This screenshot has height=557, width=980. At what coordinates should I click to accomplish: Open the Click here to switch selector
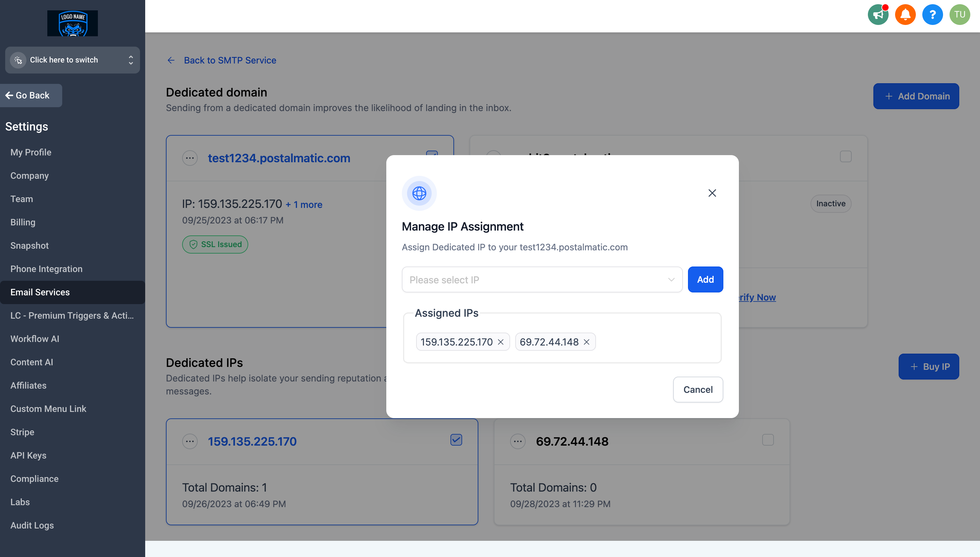72,60
